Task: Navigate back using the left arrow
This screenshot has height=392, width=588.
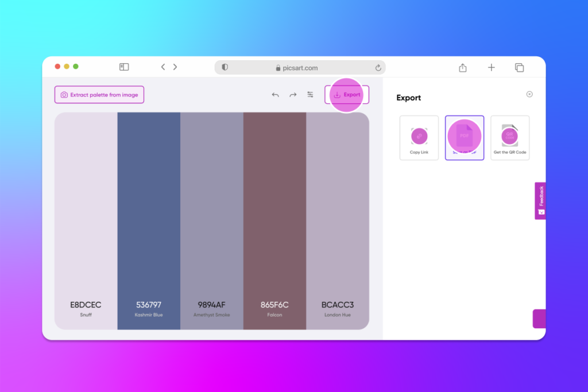Action: coord(163,67)
